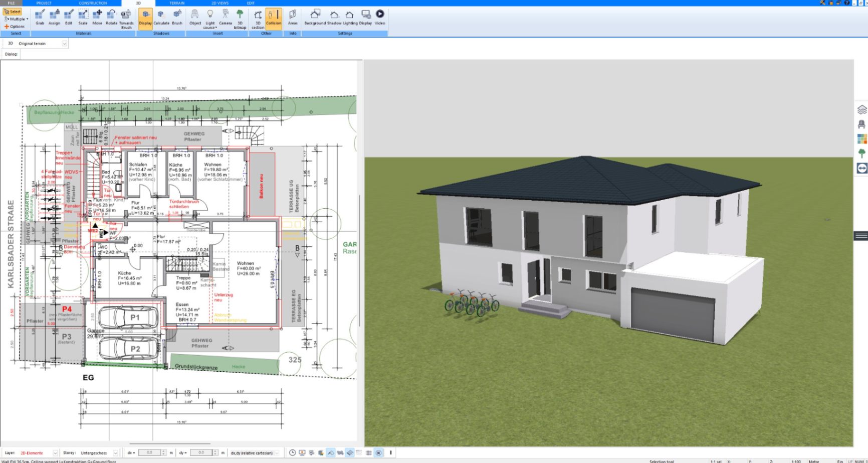Click the blue circular sidebar icon
The image size is (868, 463).
[x=862, y=168]
